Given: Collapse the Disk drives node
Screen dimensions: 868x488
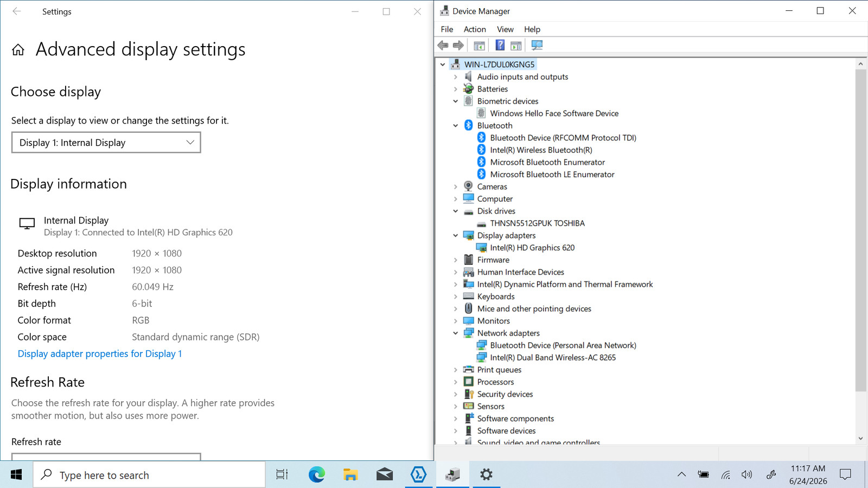Looking at the screenshot, I should (x=456, y=211).
